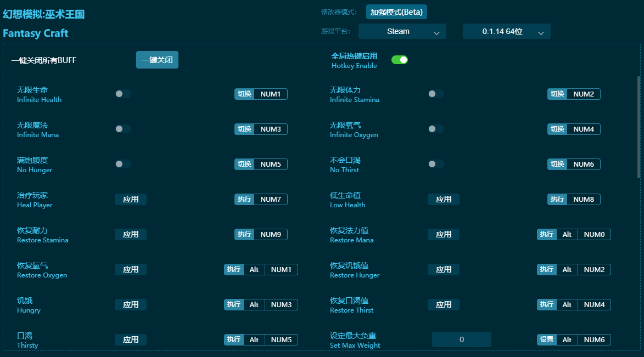Disable the global Hotkey Enable switch
This screenshot has height=357, width=644.
(x=400, y=59)
